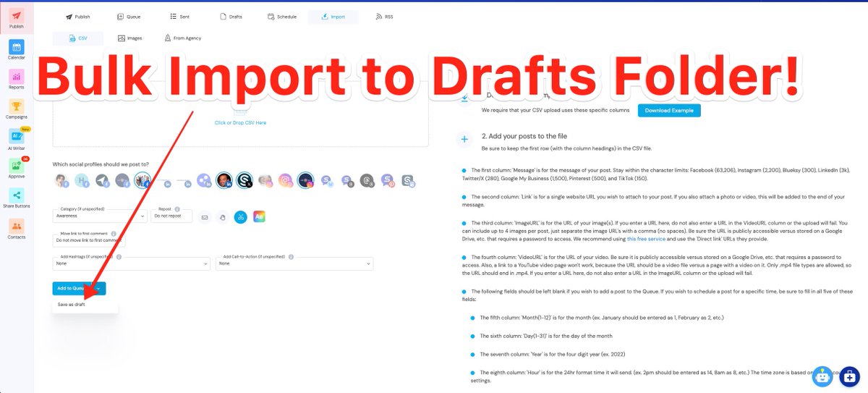Switch to the RSS tab

[384, 16]
